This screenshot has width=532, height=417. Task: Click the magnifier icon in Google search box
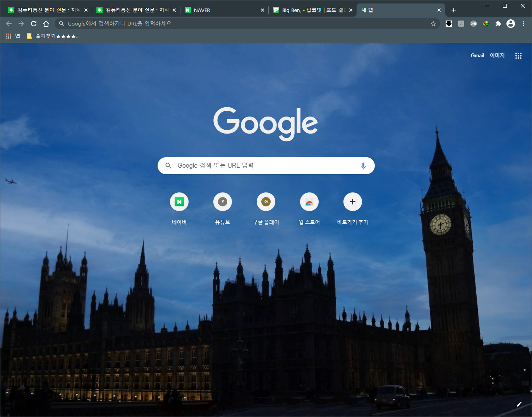168,166
